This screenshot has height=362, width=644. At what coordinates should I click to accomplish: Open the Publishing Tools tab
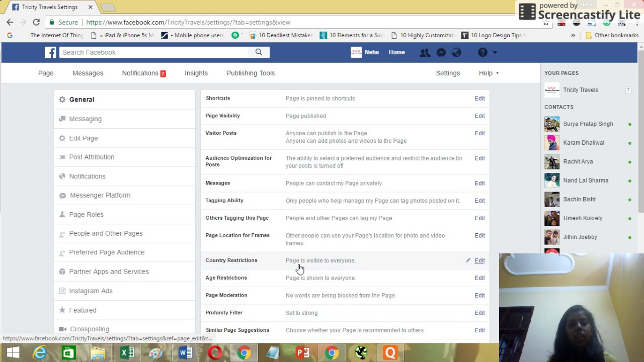[x=251, y=73]
